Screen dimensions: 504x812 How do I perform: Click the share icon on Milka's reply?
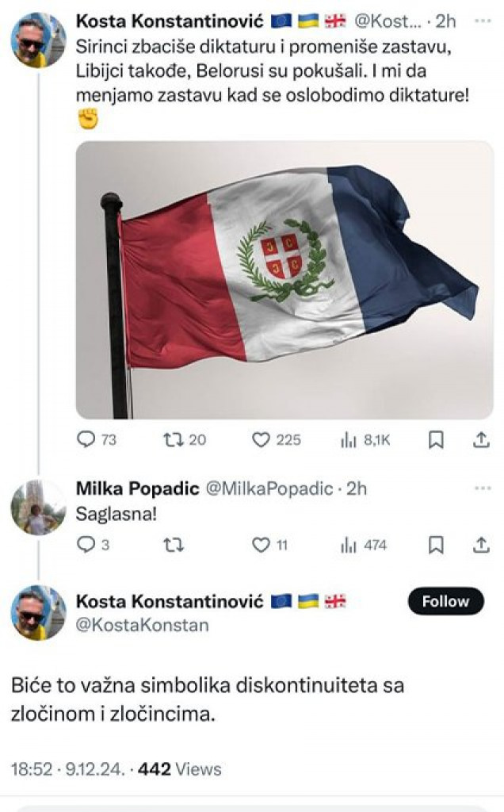[x=479, y=542]
